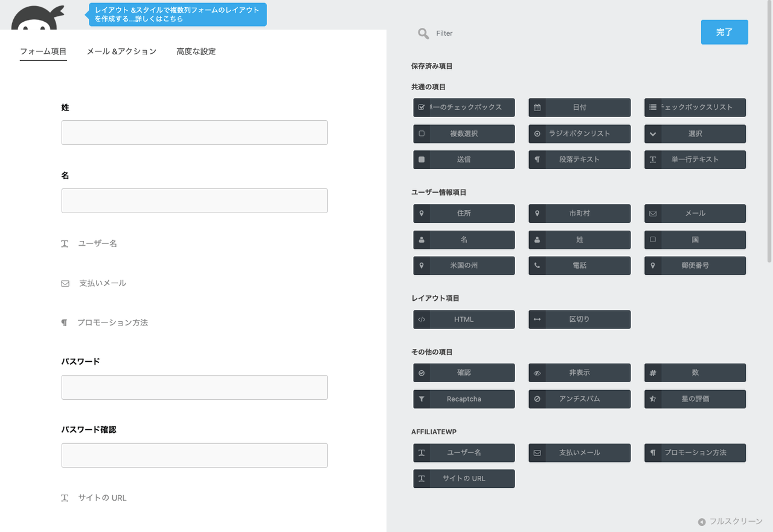
Task: Add the 市町村 city field
Action: coord(579,213)
